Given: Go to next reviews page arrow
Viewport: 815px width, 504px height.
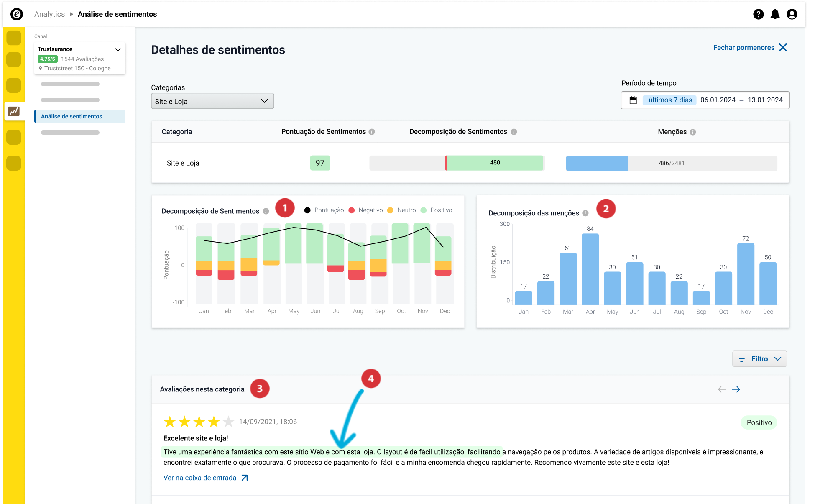Looking at the screenshot, I should pos(736,389).
